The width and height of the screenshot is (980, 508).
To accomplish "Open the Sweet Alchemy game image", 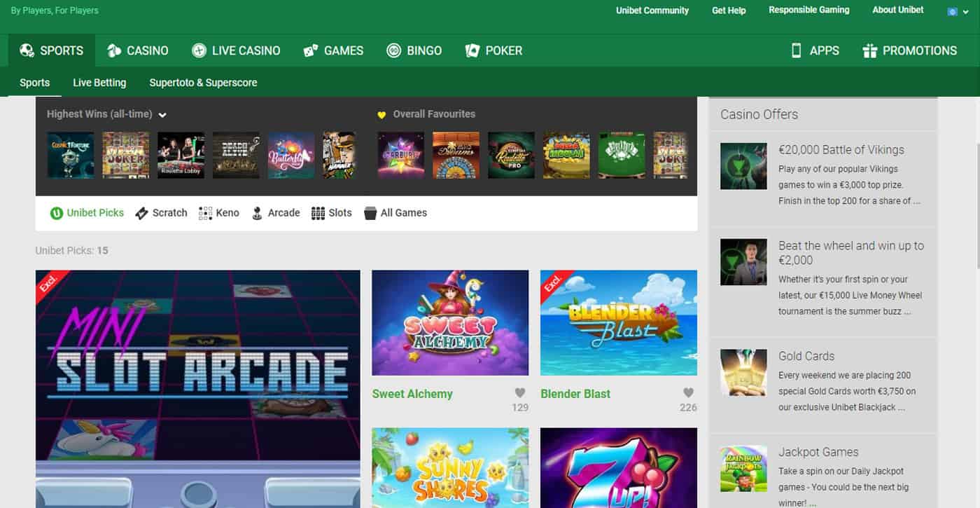I will pos(450,323).
